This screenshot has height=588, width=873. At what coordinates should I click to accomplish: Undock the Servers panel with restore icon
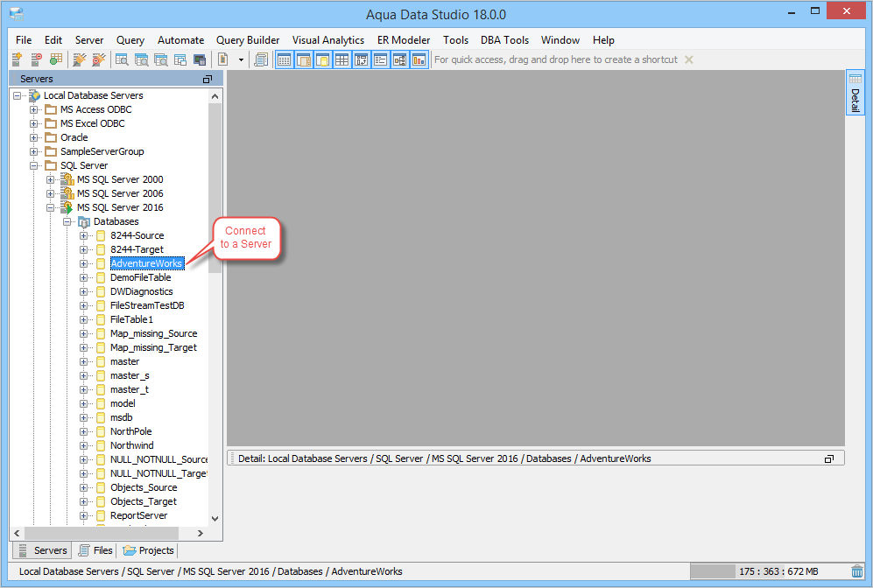pyautogui.click(x=208, y=79)
